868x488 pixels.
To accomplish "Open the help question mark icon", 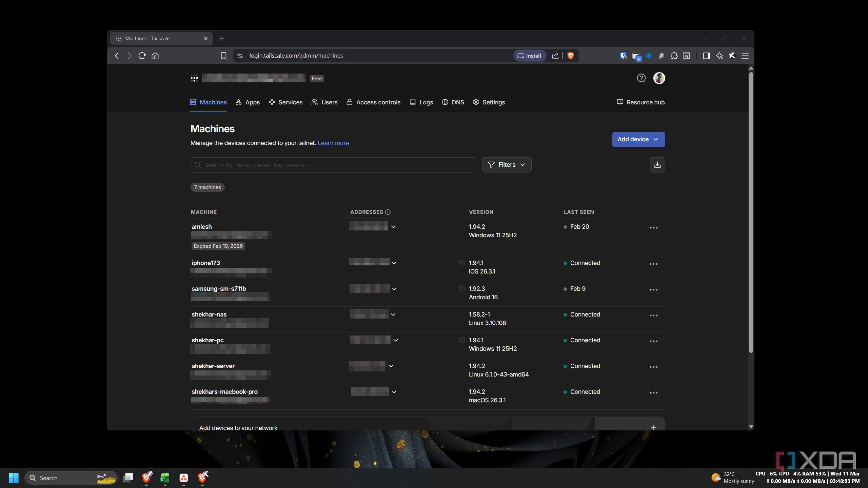I will click(641, 78).
